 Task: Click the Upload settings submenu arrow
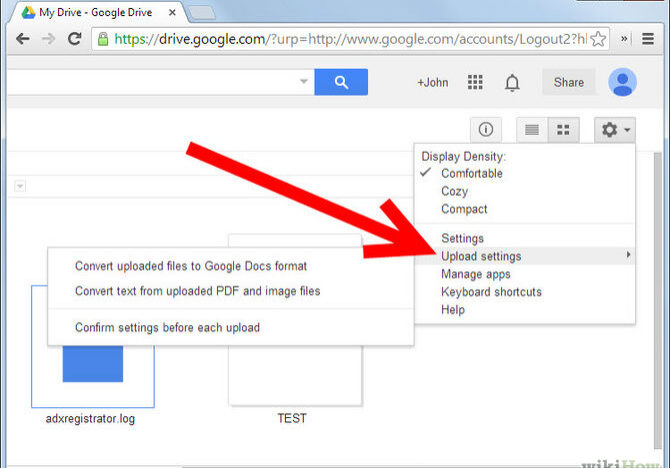[628, 255]
